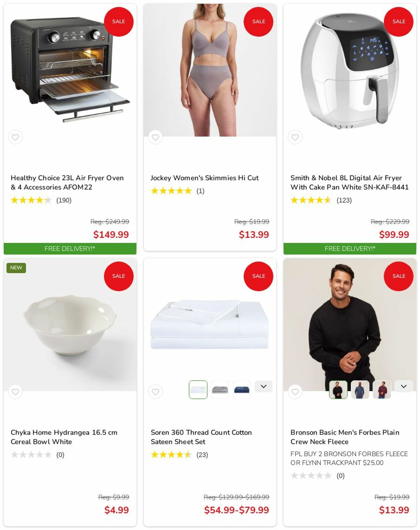Viewport: 420px width, 530px height.
Task: Expand more colour options for Bronson Fleece
Action: coord(404,386)
